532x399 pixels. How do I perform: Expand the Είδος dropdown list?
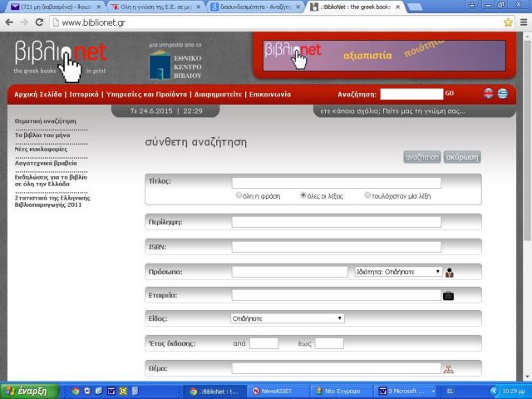point(287,318)
